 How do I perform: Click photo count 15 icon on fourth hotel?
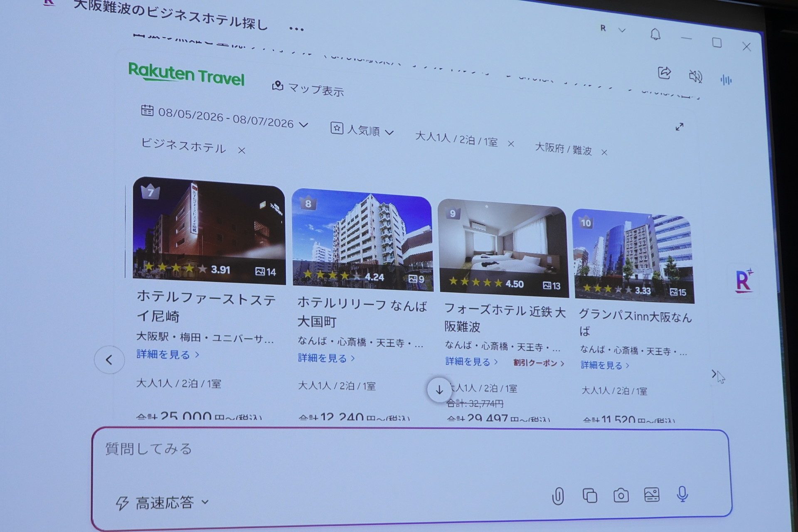pyautogui.click(x=678, y=292)
